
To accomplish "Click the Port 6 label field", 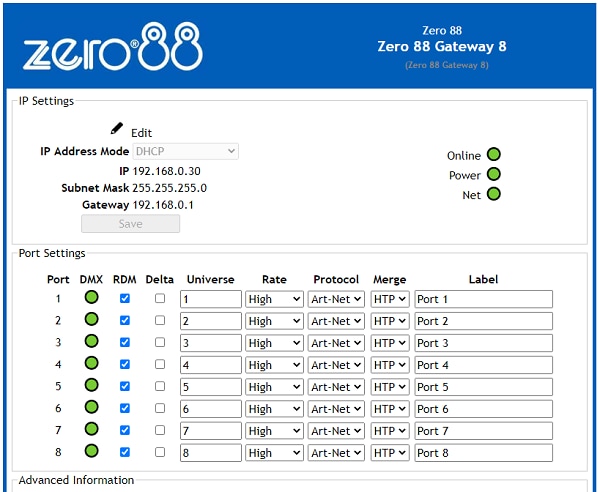I will pos(484,409).
